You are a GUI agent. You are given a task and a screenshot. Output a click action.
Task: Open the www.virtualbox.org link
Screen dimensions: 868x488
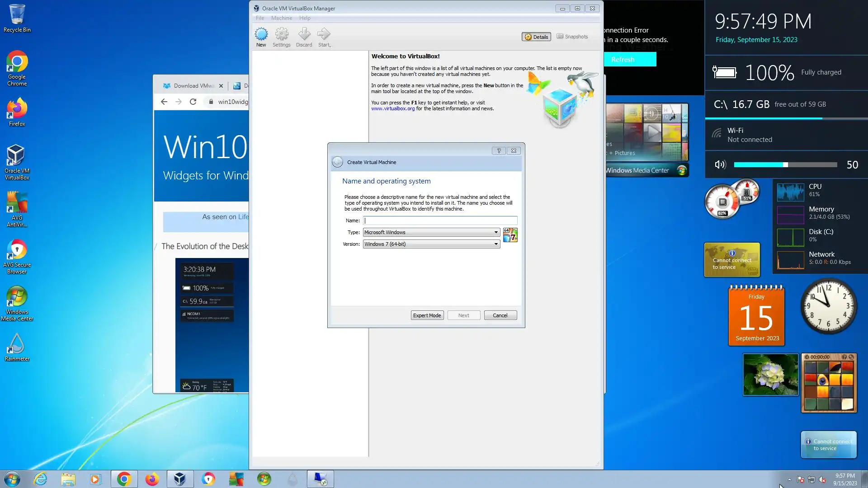pos(392,109)
